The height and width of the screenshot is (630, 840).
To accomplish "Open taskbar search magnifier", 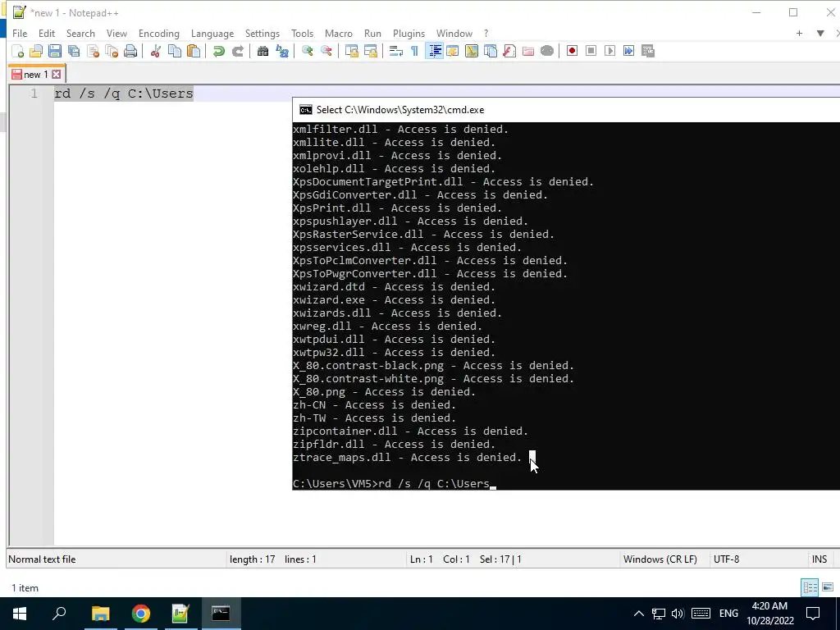I will [x=59, y=614].
